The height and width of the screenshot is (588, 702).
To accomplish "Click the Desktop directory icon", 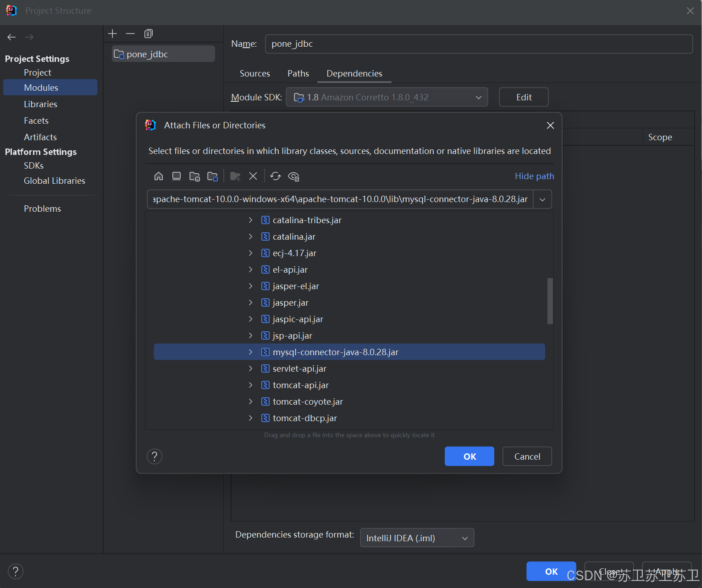I will (177, 176).
